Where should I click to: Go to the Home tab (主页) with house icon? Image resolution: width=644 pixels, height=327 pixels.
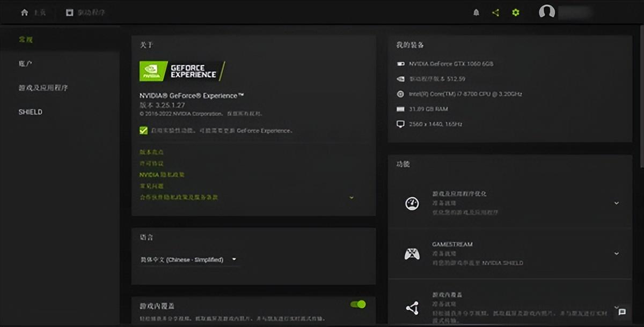coord(33,12)
